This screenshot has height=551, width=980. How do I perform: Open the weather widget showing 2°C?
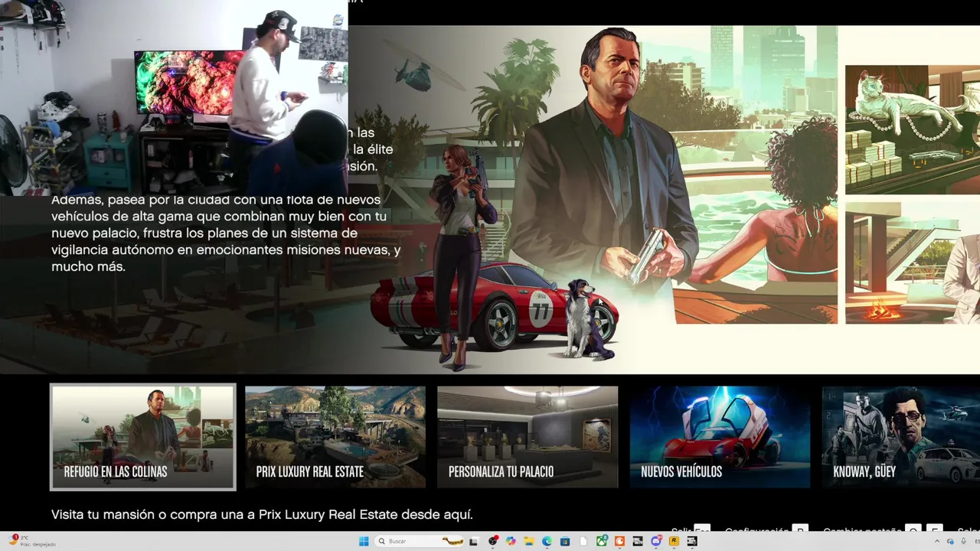(33, 541)
